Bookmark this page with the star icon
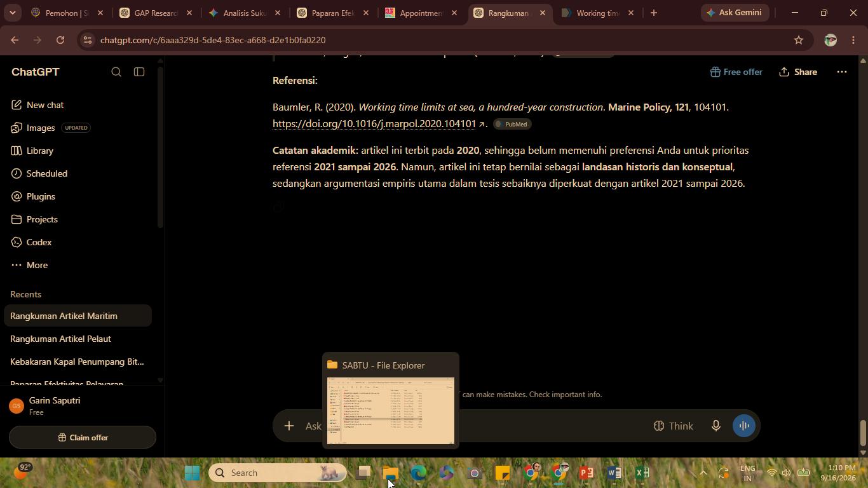This screenshot has width=868, height=488. click(x=799, y=40)
